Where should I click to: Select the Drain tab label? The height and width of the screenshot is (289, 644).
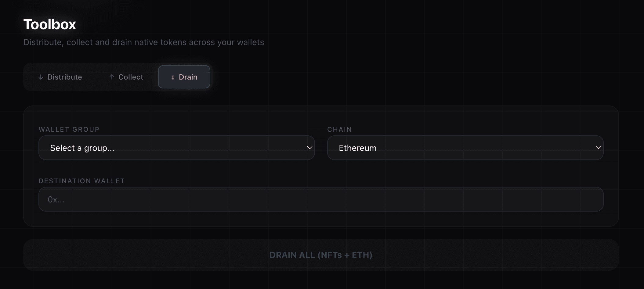(x=188, y=77)
